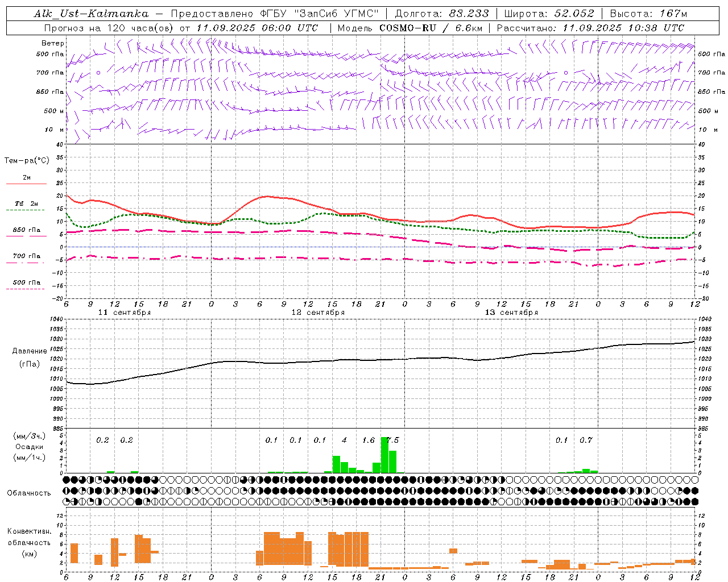Click the 'Давление' pressure label
Viewport: 728px width, 582px height.
pyautogui.click(x=30, y=351)
